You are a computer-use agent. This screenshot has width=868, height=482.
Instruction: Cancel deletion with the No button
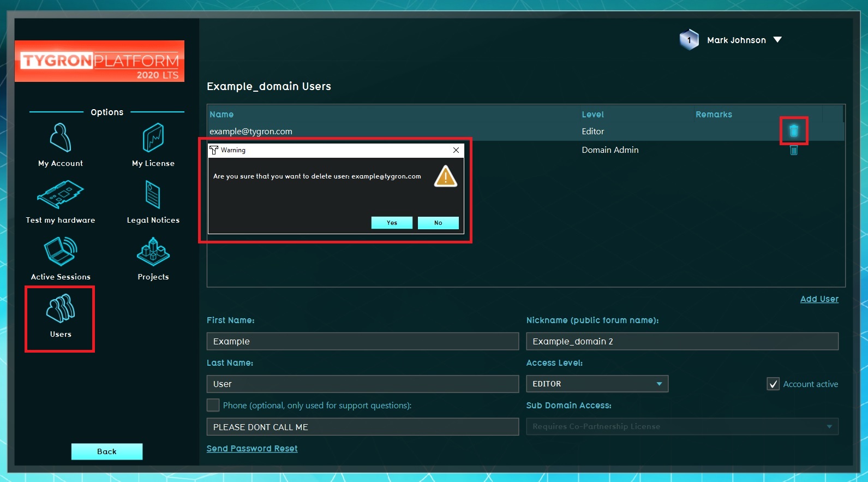[x=438, y=223]
